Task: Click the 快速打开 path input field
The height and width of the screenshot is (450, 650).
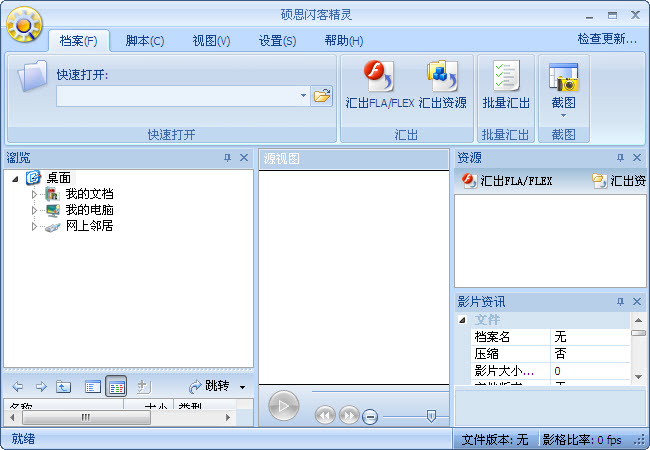Action: (177, 96)
